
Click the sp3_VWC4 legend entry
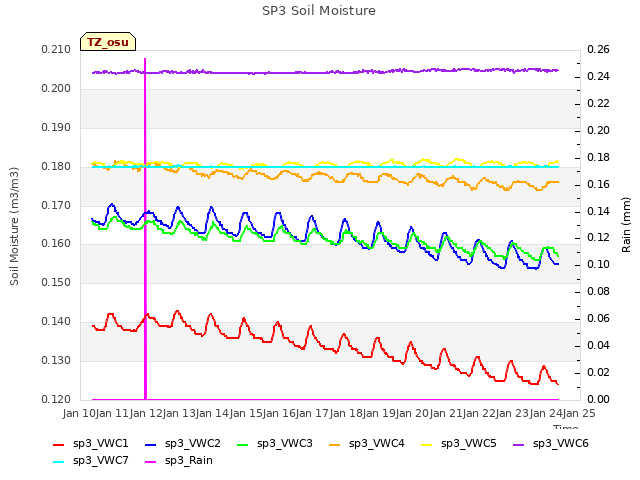[x=367, y=444]
